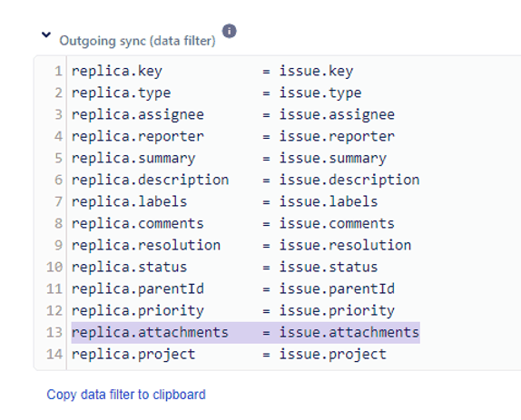Click line number 13 in gutter

54,332
